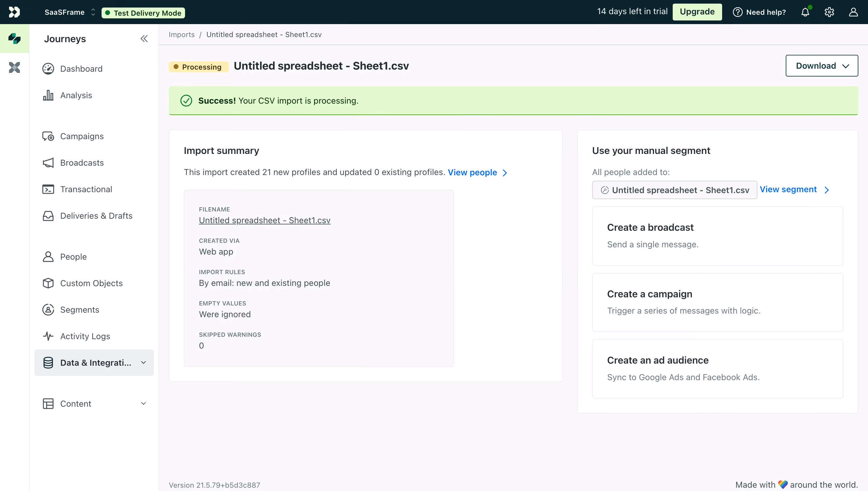The height and width of the screenshot is (491, 868).
Task: Click the arrow next to View people
Action: pyautogui.click(x=505, y=173)
